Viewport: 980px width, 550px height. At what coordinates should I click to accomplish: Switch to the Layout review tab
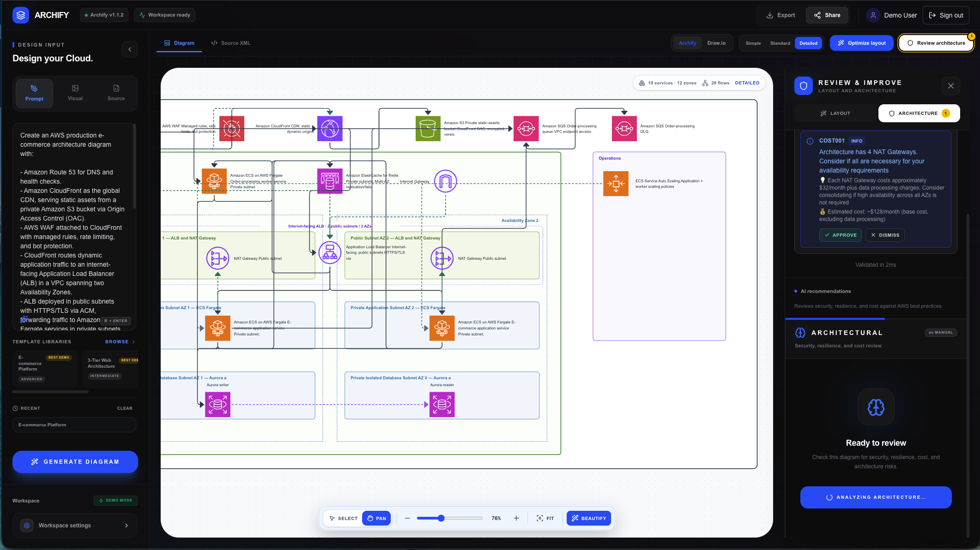click(835, 113)
